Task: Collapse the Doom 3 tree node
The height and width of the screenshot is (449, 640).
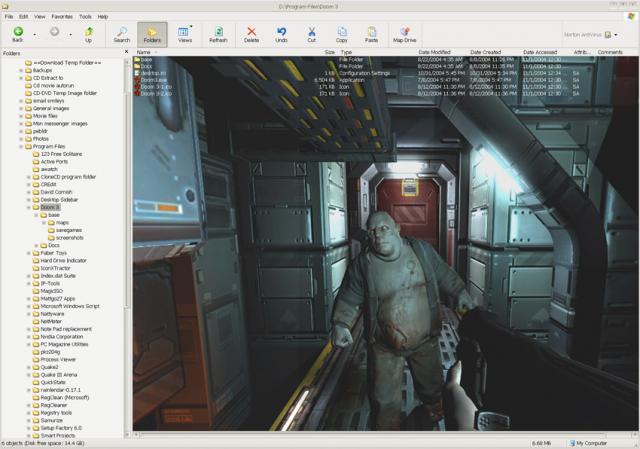Action: (29, 207)
